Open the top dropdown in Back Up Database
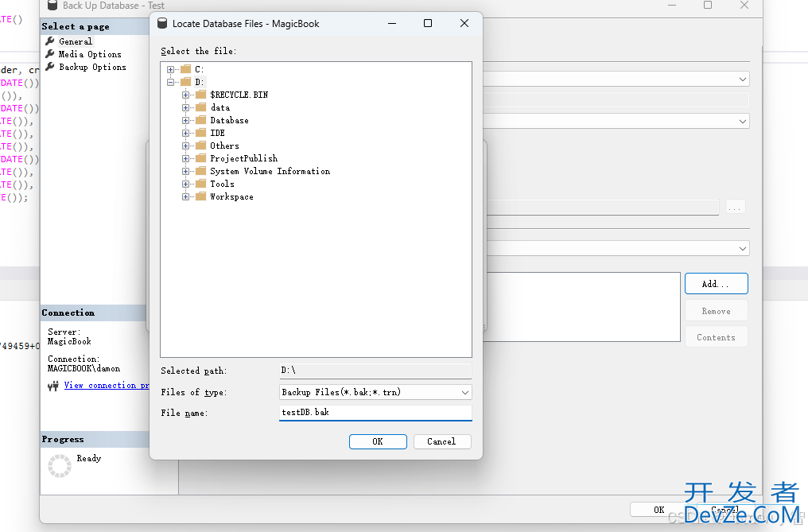Image resolution: width=808 pixels, height=532 pixels. point(743,80)
